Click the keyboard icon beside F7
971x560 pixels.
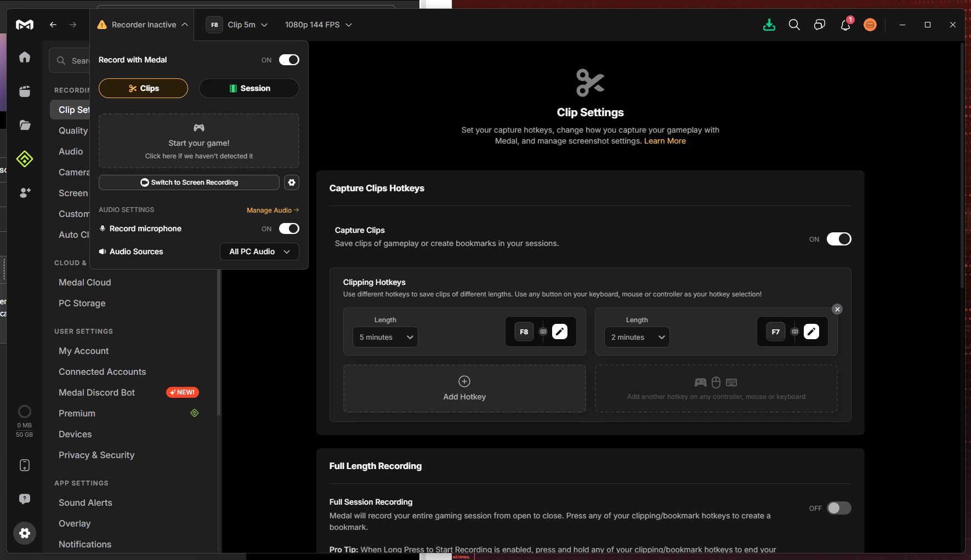pyautogui.click(x=795, y=332)
